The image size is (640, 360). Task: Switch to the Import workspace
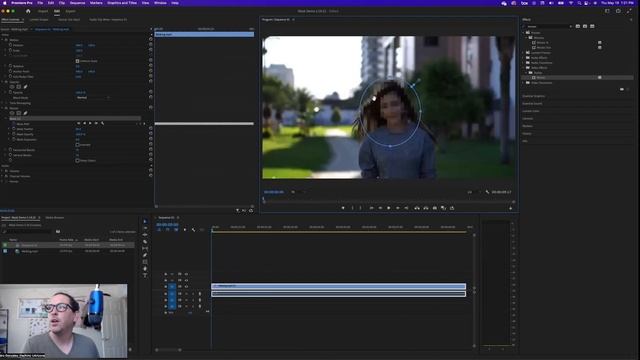pyautogui.click(x=43, y=11)
